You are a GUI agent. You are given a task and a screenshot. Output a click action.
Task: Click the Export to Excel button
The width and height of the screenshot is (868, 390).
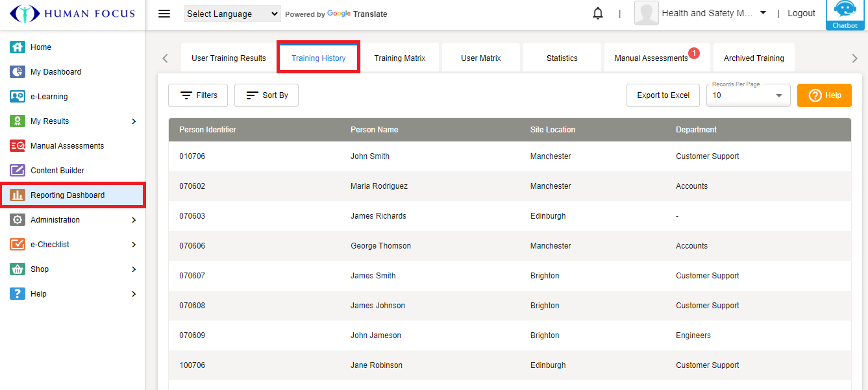pyautogui.click(x=663, y=95)
